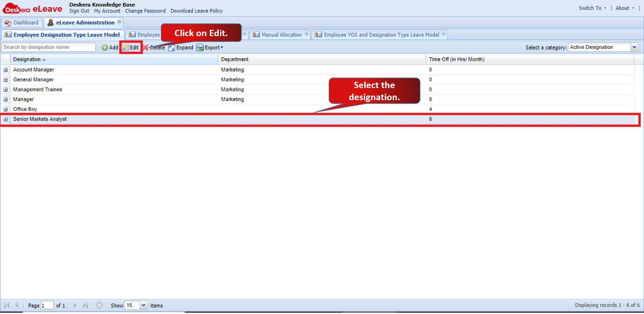Viewport: 644px width, 314px height.
Task: Close the Employee YOS and Designation tab
Action: pos(443,34)
